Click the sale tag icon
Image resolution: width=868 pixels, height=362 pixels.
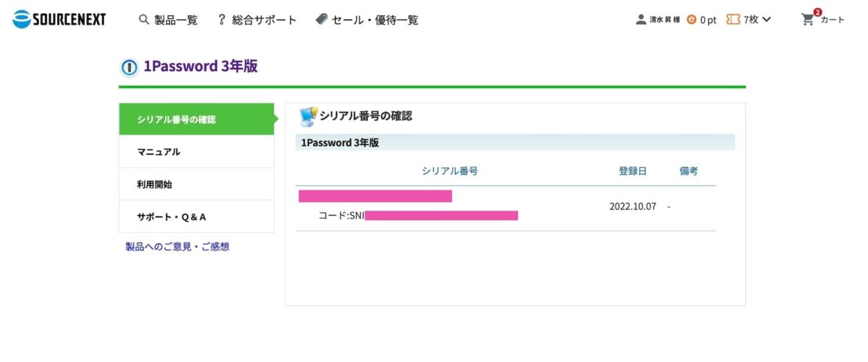click(x=321, y=20)
